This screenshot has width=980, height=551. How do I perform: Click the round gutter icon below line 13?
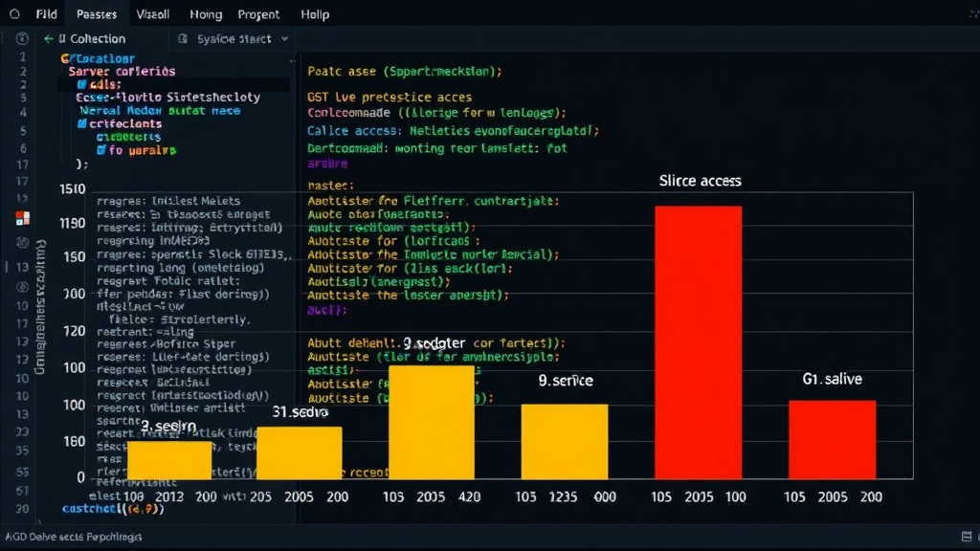[23, 287]
